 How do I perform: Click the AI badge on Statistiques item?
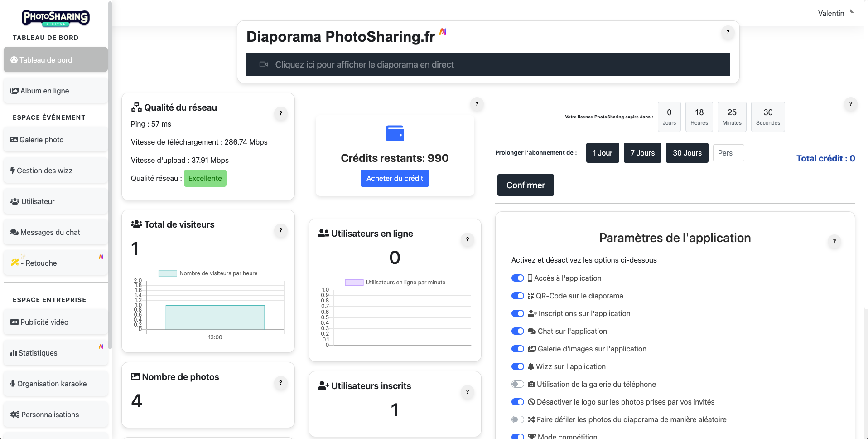coord(101,346)
